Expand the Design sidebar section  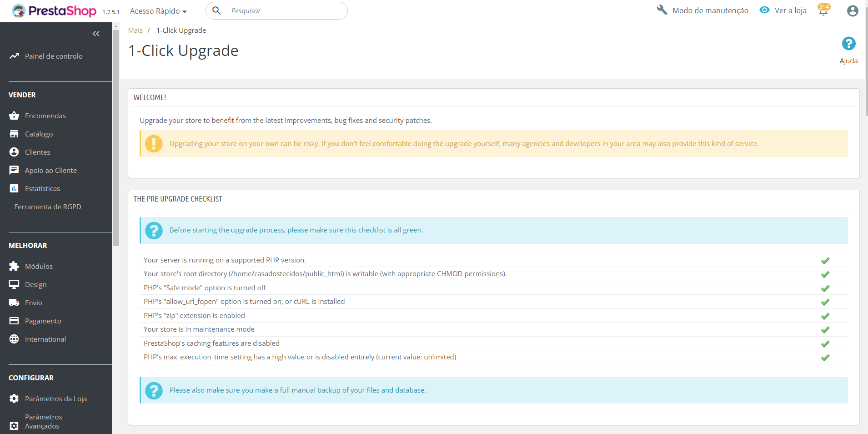click(x=35, y=284)
